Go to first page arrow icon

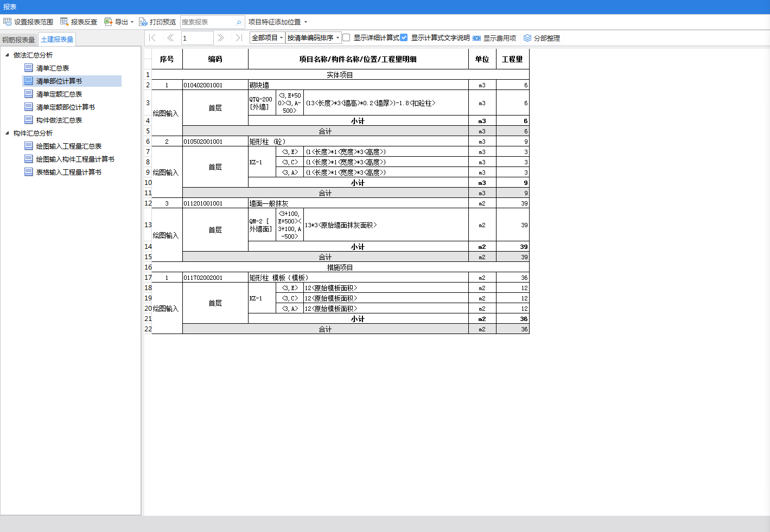click(x=152, y=37)
